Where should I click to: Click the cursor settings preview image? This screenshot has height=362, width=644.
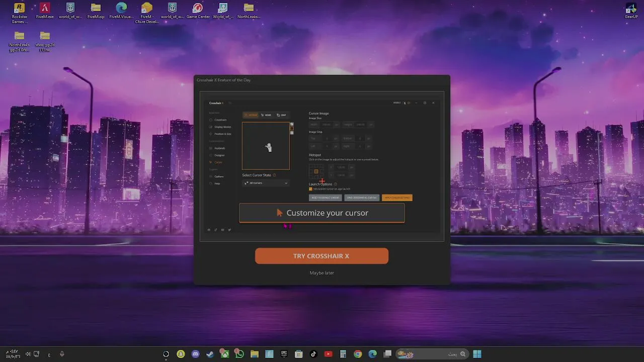point(321,166)
